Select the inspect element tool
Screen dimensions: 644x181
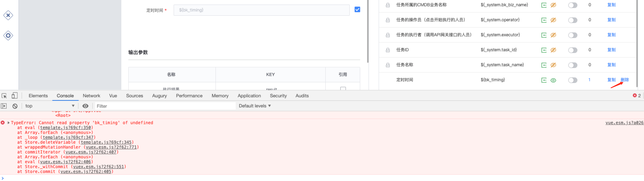pyautogui.click(x=4, y=96)
